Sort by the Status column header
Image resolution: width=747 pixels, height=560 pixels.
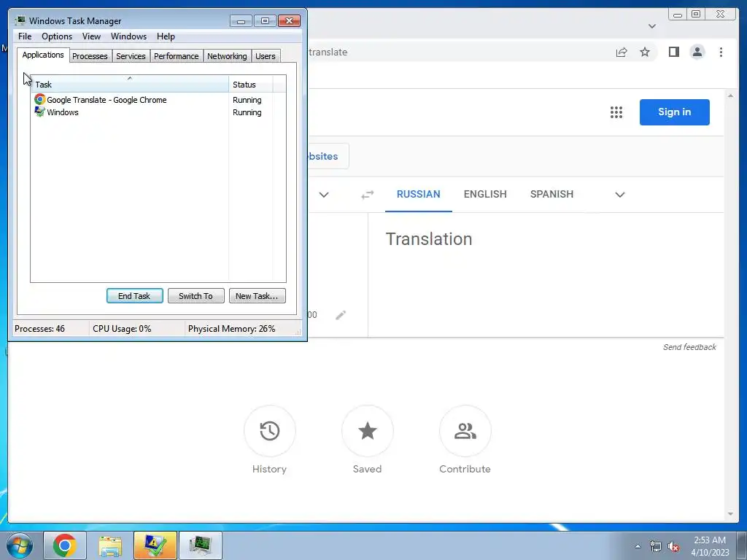[x=250, y=85]
